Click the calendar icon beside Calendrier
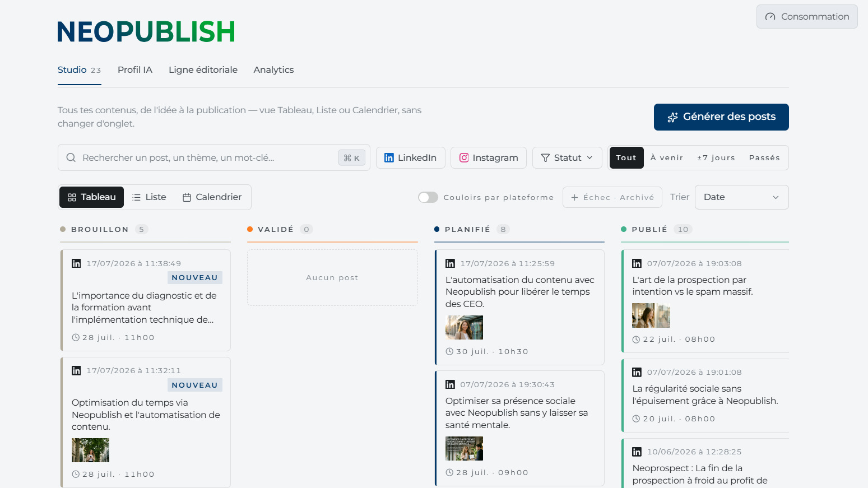 (187, 197)
